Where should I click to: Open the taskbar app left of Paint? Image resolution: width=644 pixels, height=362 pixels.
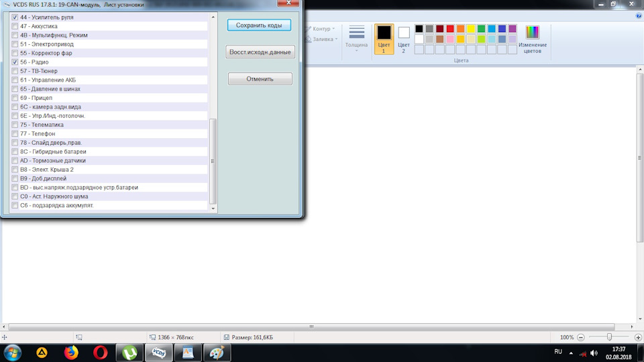coord(188,353)
